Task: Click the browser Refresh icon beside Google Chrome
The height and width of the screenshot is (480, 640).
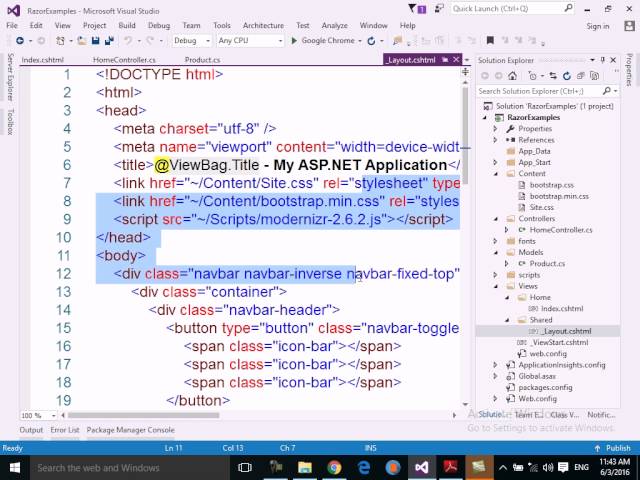Action: [371, 40]
